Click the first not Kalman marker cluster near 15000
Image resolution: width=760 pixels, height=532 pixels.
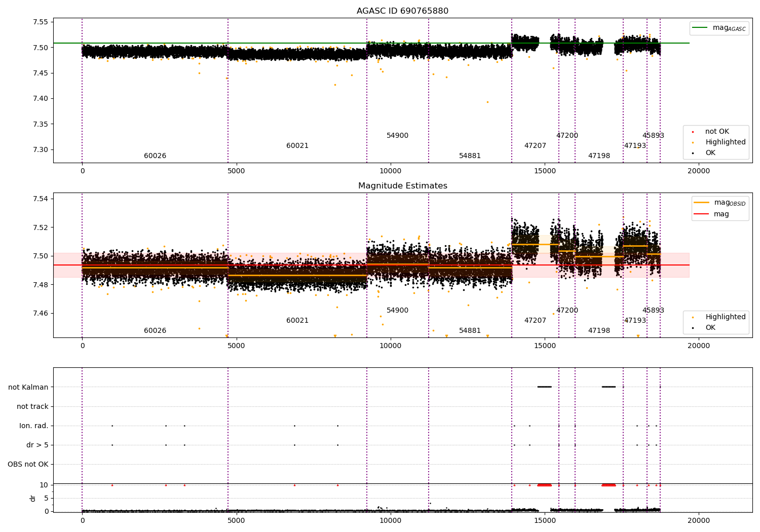pyautogui.click(x=545, y=387)
